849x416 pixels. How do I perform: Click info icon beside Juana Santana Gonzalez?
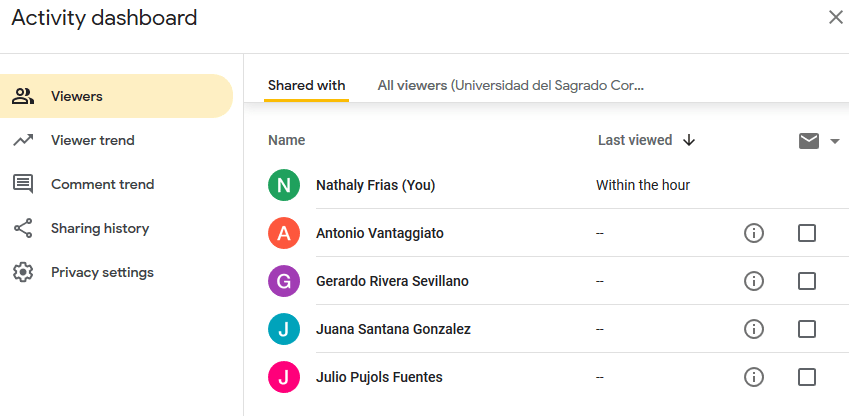click(754, 329)
